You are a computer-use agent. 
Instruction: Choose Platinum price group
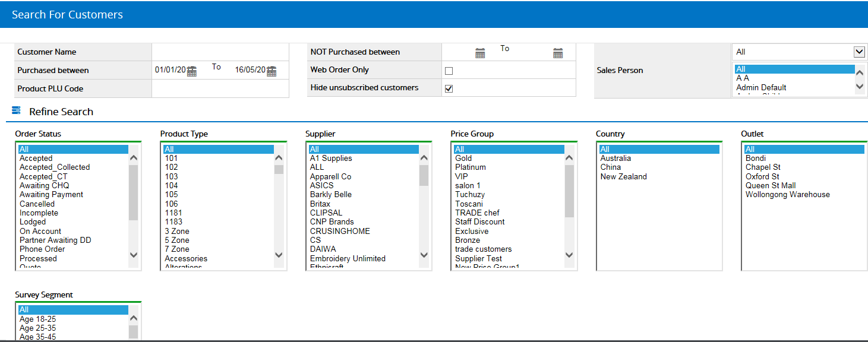(509, 167)
